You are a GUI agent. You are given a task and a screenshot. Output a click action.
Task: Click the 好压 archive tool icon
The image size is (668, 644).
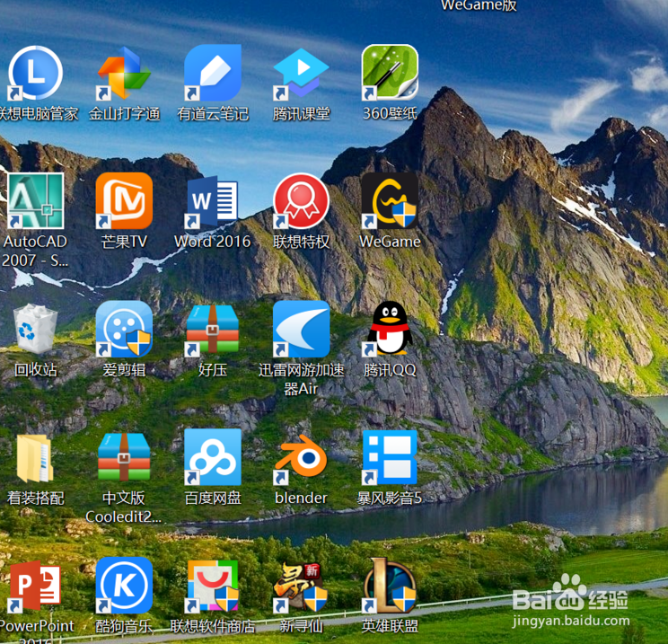point(213,329)
